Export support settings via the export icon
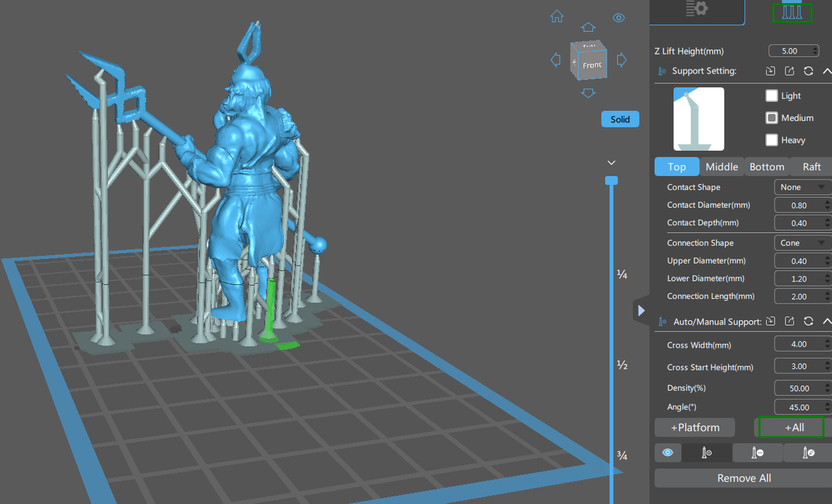Image resolution: width=832 pixels, height=504 pixels. 789,71
